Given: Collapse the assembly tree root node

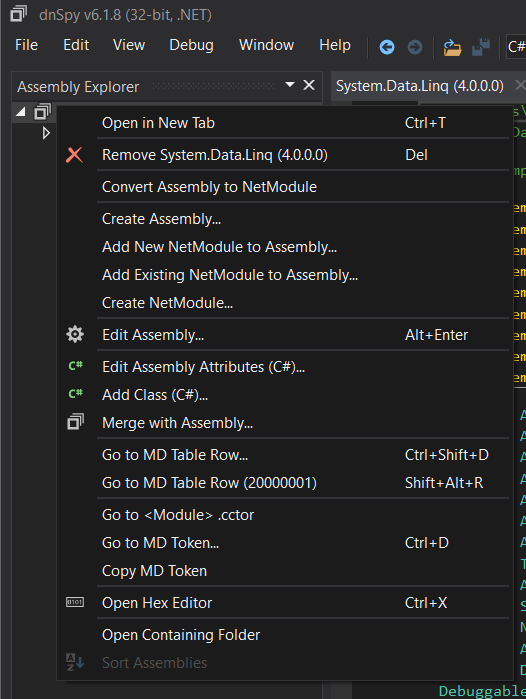Looking at the screenshot, I should [x=21, y=112].
